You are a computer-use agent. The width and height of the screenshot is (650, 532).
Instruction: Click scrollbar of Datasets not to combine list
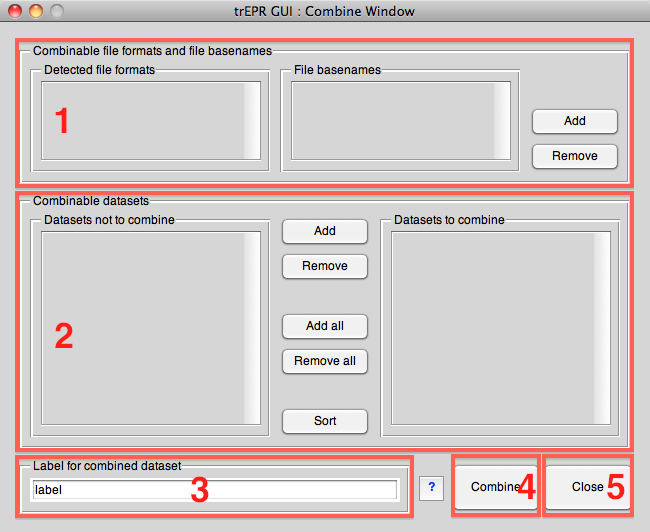pos(252,329)
